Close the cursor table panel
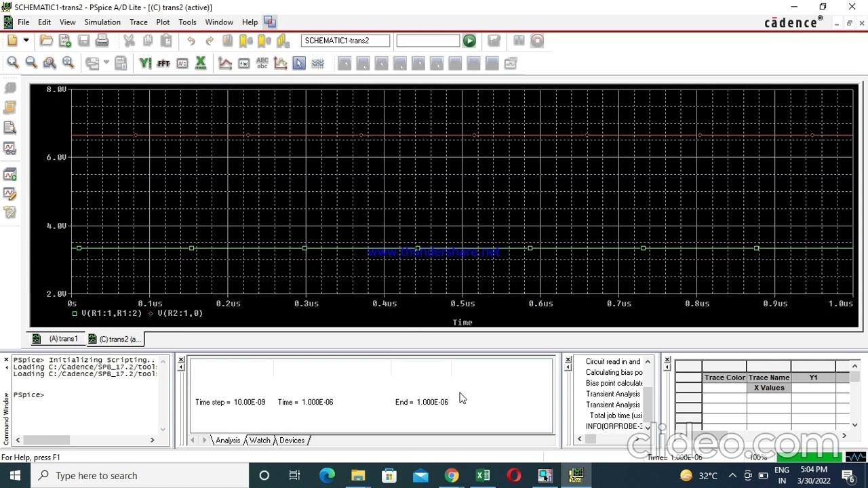The height and width of the screenshot is (488, 868). 667,359
